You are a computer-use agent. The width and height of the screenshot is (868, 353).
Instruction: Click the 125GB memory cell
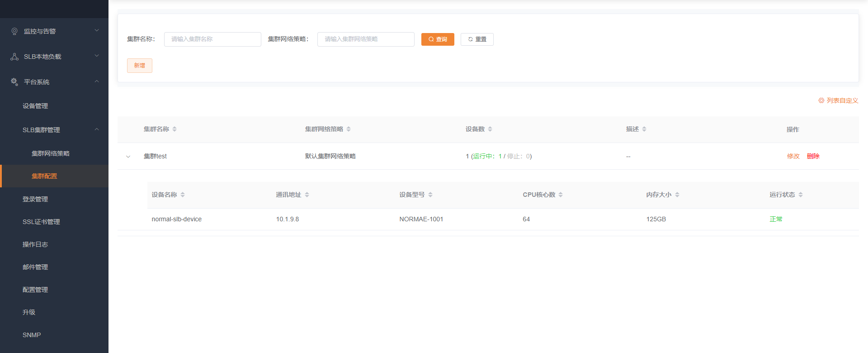tap(656, 219)
